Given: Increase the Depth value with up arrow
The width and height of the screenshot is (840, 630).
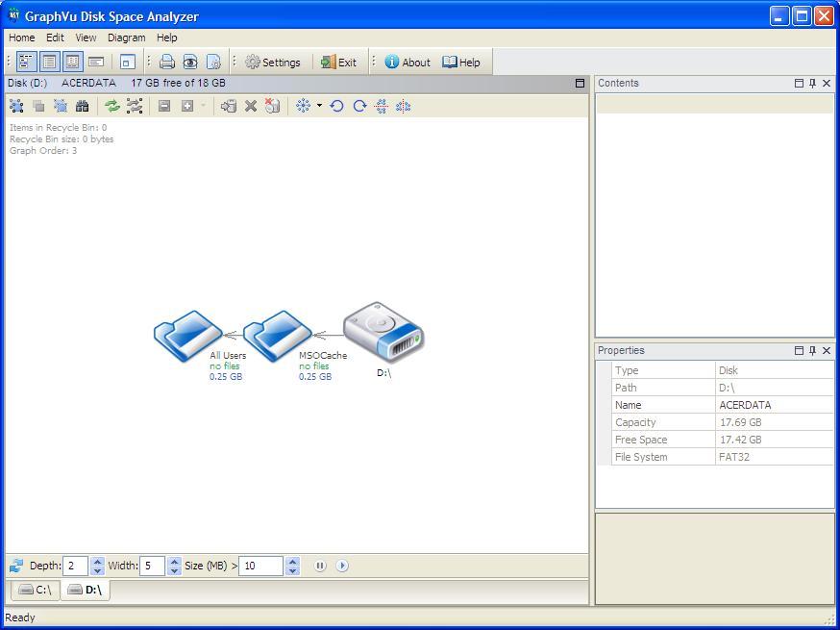Looking at the screenshot, I should pos(97,561).
